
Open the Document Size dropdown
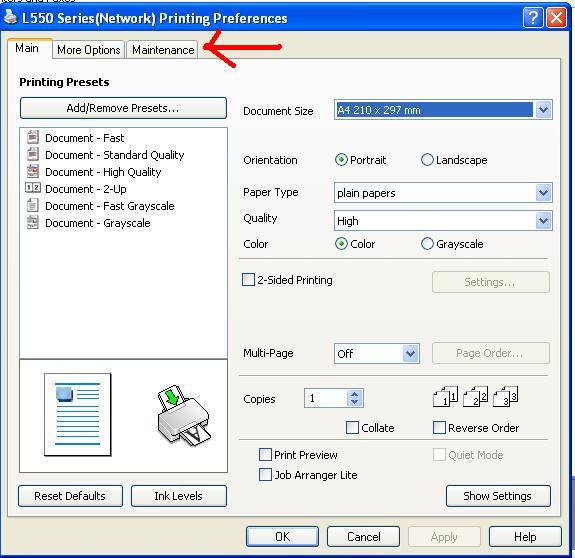pos(543,110)
